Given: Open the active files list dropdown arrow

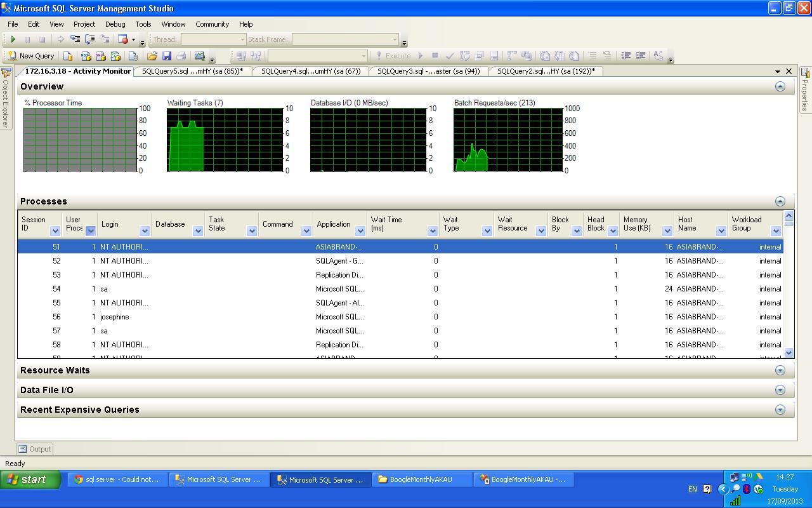Looking at the screenshot, I should click(778, 71).
